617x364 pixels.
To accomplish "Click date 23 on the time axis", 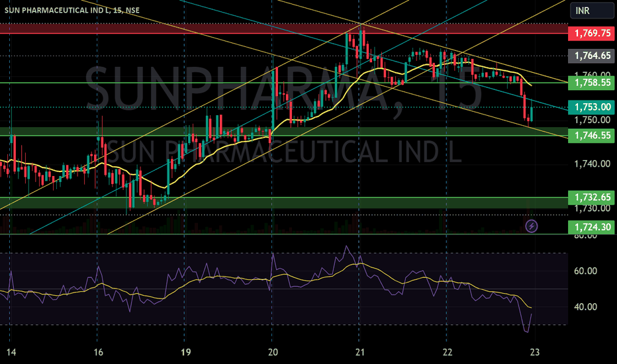I will pos(535,352).
